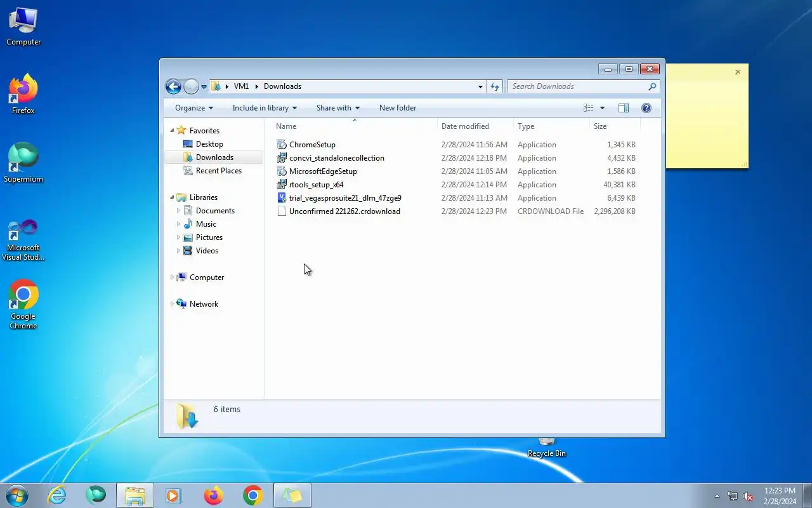
Task: Select the trial_vegasprosuite21_dlm_47zge9 file icon
Action: [x=282, y=198]
